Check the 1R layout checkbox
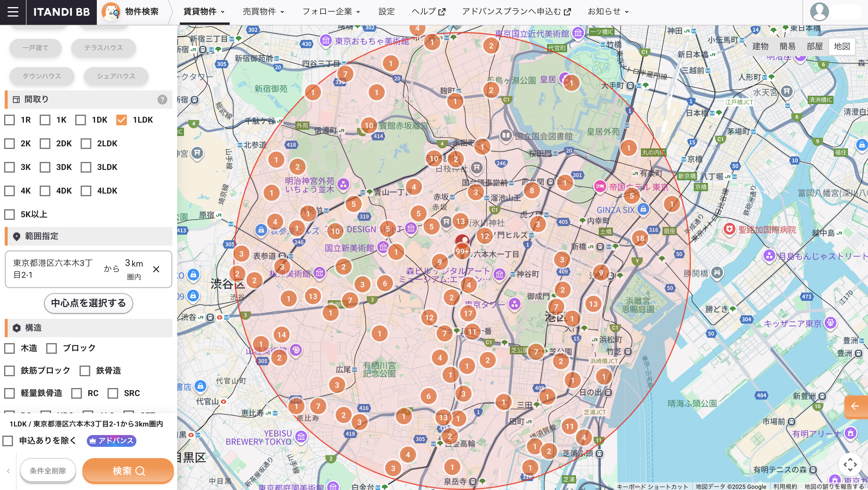 [x=9, y=120]
